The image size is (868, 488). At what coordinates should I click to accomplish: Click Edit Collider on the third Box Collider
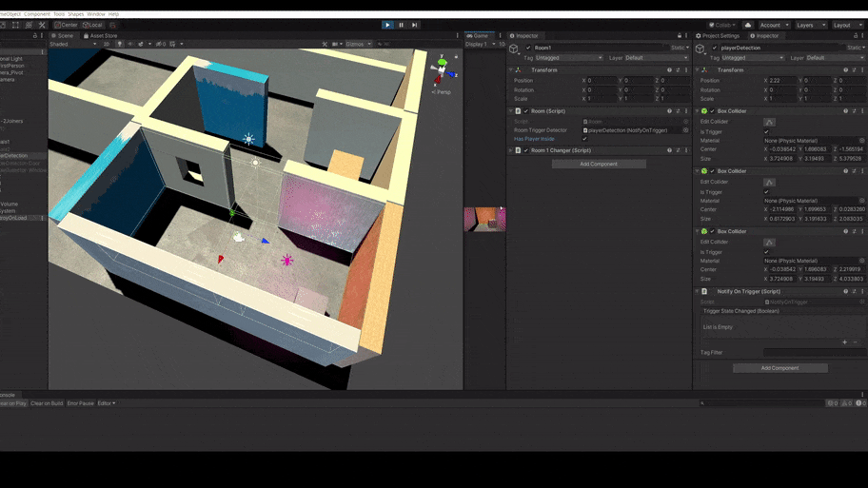tap(769, 243)
